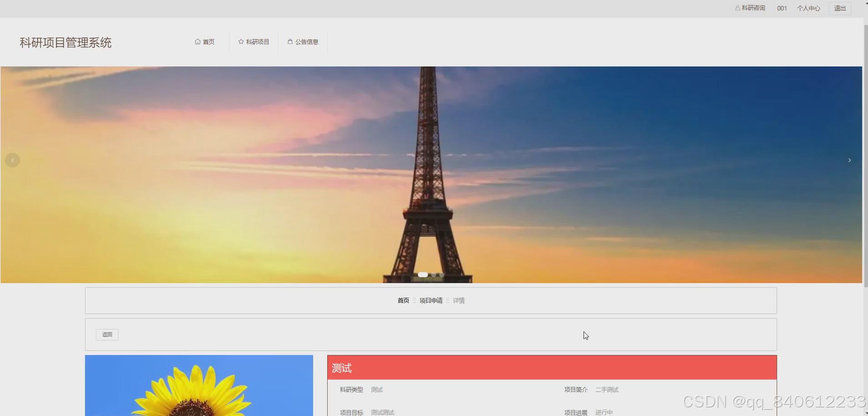
Task: Click the sunflower project image
Action: (199, 386)
